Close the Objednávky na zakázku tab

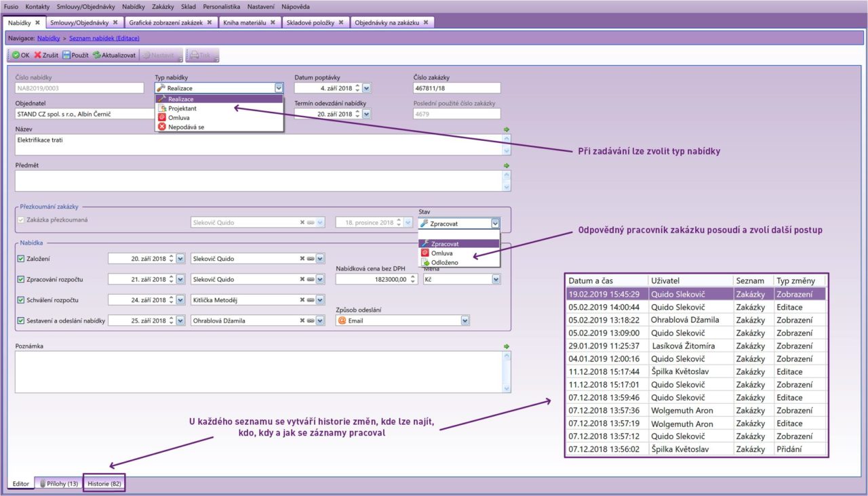[425, 22]
